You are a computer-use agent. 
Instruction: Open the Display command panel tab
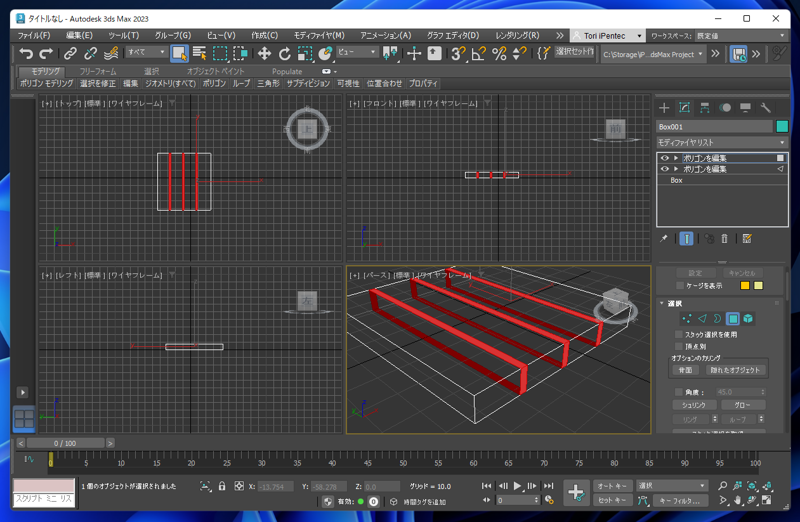[x=745, y=108]
